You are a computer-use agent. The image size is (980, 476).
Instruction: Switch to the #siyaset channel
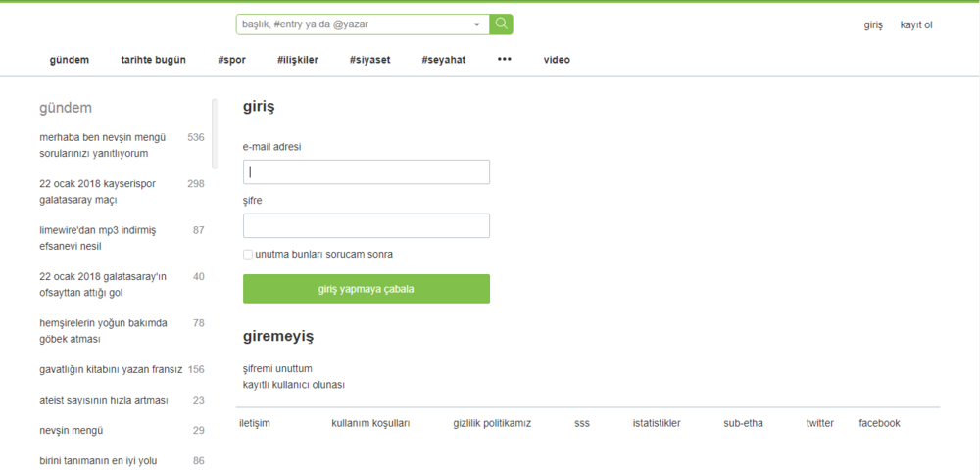click(x=370, y=60)
